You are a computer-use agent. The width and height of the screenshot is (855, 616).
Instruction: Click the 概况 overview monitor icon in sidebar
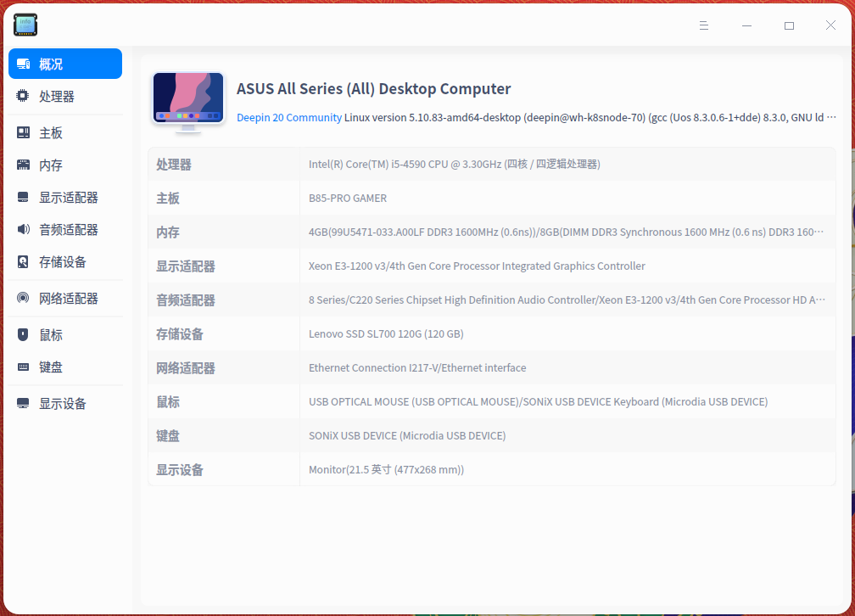(23, 64)
